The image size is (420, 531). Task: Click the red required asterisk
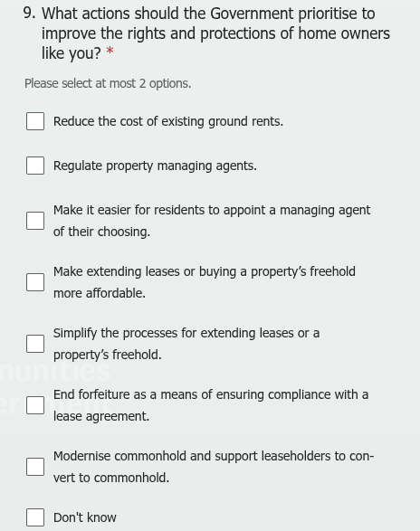[x=110, y=52]
